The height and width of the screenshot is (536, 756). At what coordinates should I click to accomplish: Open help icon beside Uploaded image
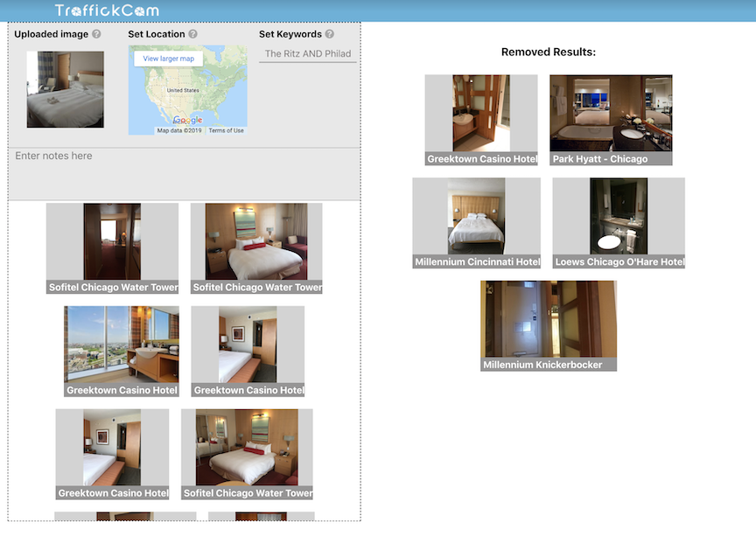[96, 34]
